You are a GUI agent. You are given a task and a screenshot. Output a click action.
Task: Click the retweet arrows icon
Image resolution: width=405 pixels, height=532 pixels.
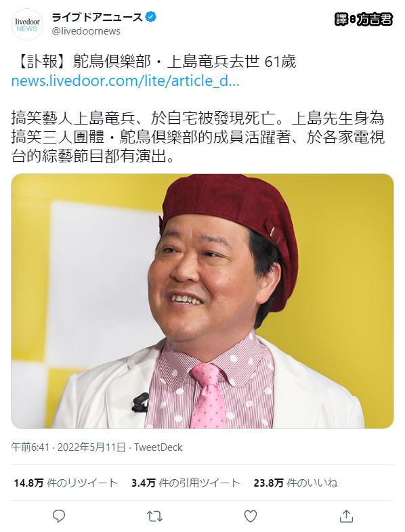point(154,516)
